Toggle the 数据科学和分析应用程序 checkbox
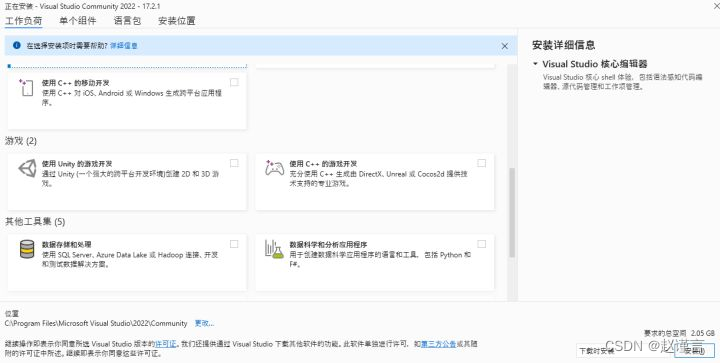The image size is (720, 363). pos(481,244)
